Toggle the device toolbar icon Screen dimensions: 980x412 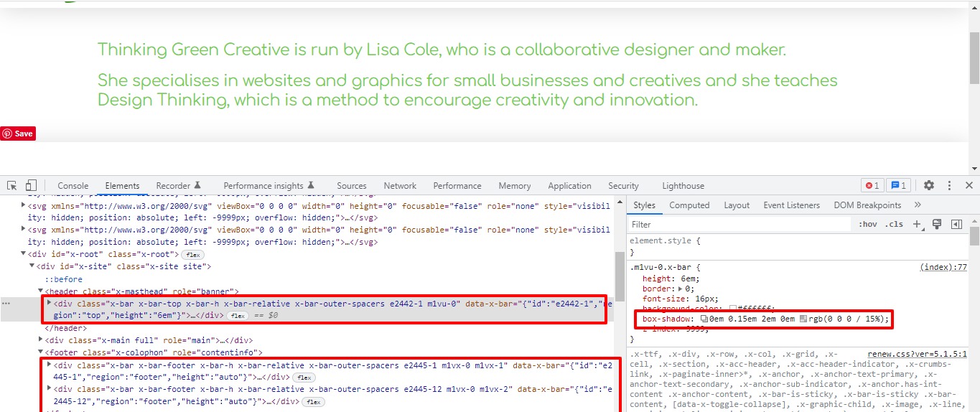[x=31, y=185]
